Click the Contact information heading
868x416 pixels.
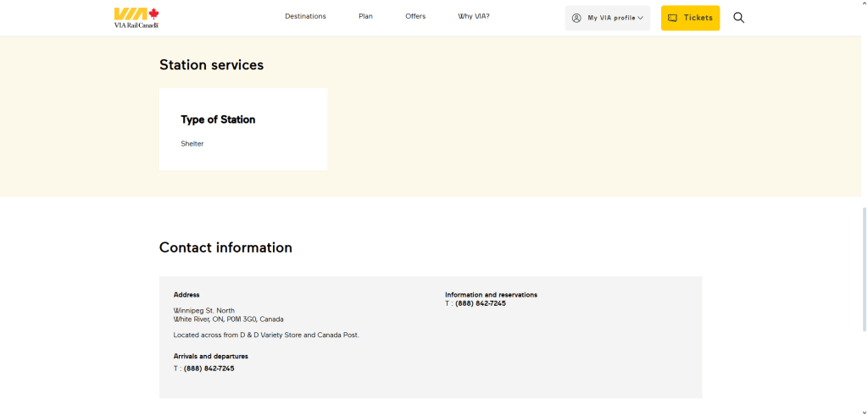tap(225, 248)
